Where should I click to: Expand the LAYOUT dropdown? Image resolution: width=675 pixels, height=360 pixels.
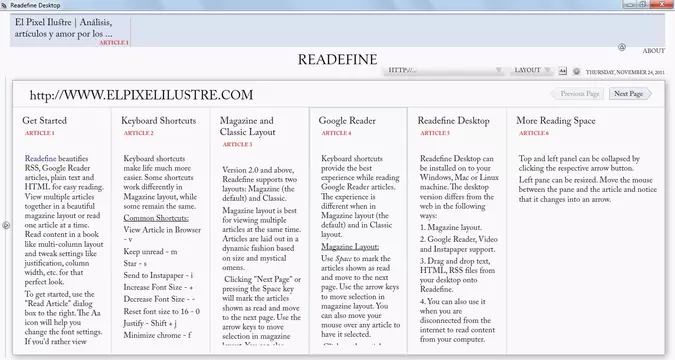[531, 70]
